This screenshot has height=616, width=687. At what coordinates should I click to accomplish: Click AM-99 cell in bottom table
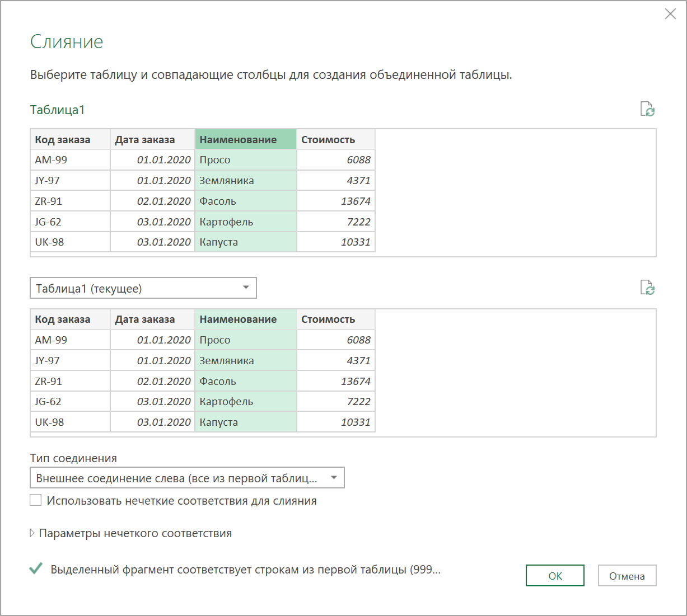(x=70, y=340)
